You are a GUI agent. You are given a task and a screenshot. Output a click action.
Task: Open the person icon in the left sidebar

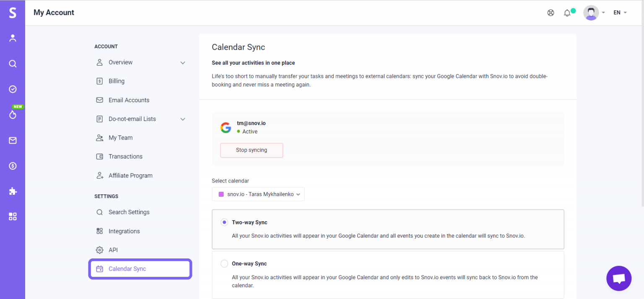tap(13, 38)
